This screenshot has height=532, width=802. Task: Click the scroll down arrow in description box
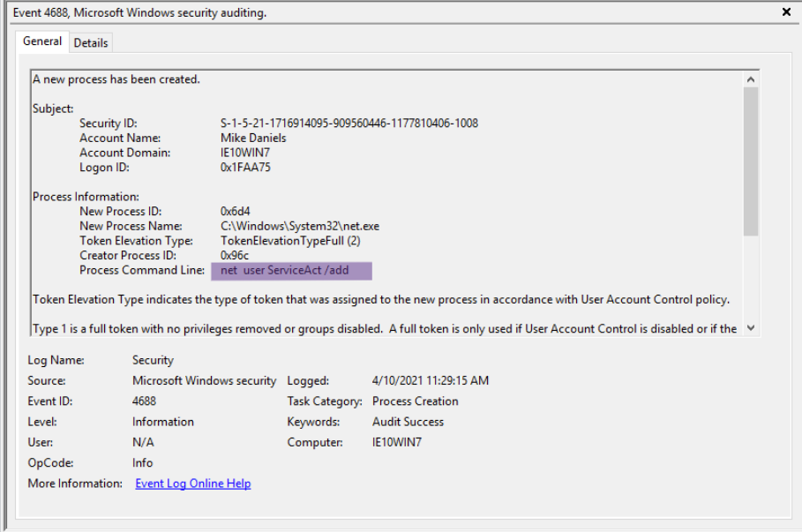pyautogui.click(x=750, y=328)
